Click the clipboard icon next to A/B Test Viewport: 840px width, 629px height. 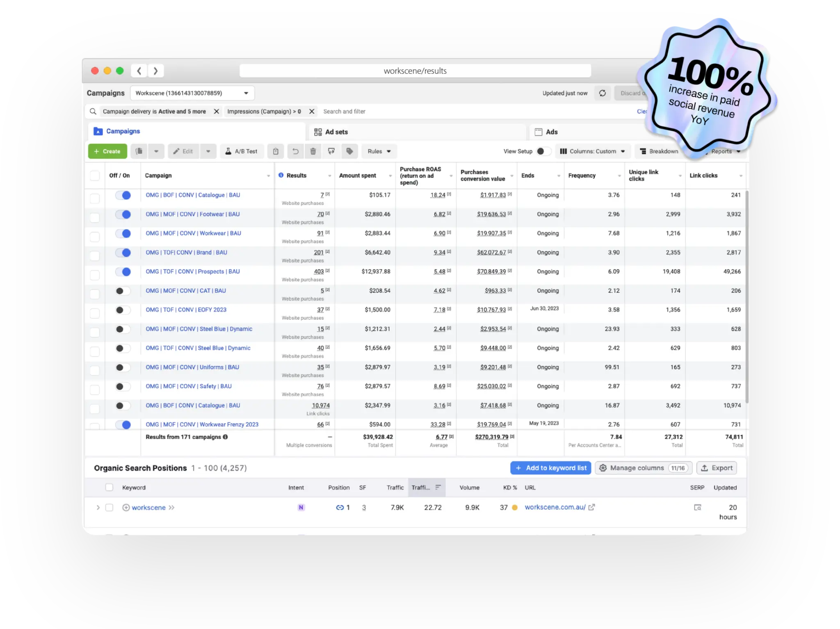pyautogui.click(x=276, y=151)
